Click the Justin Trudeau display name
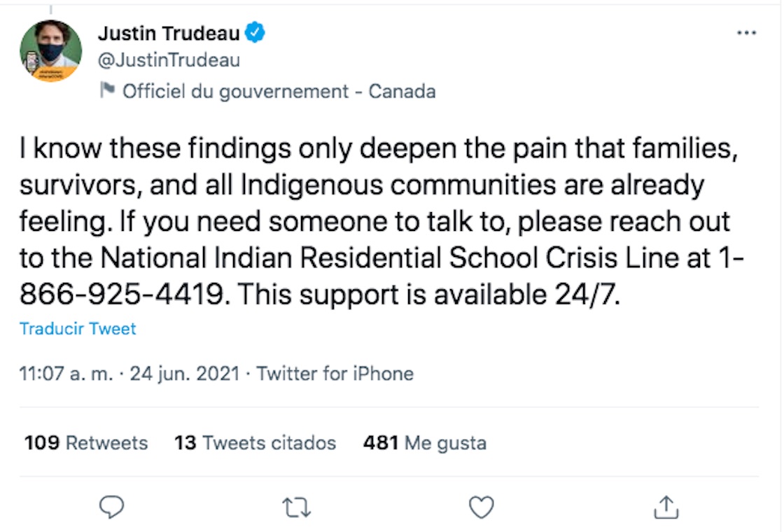Image resolution: width=784 pixels, height=532 pixels. [x=169, y=32]
